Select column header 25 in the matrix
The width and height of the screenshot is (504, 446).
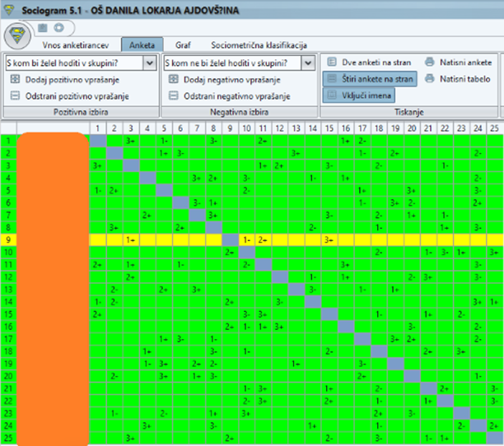(x=494, y=128)
